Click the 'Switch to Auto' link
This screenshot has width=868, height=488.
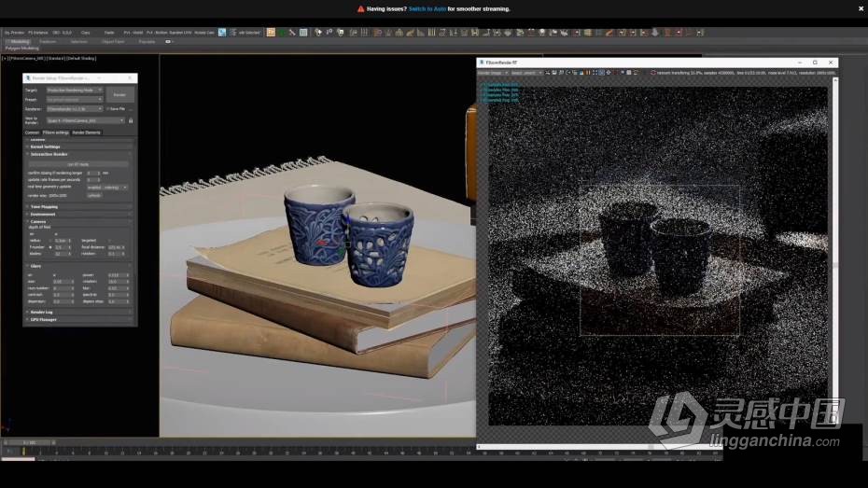click(x=427, y=8)
